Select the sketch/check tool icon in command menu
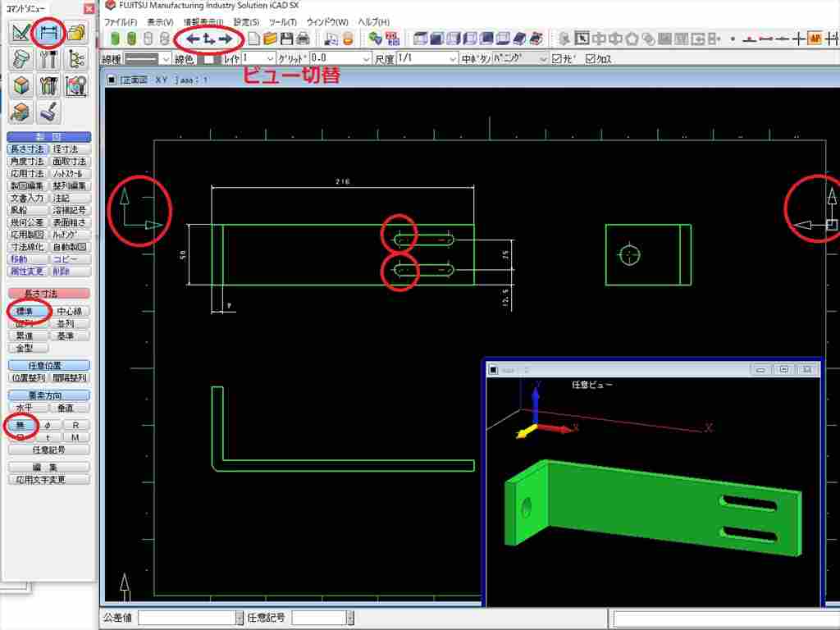Image resolution: width=840 pixels, height=630 pixels. 21,33
